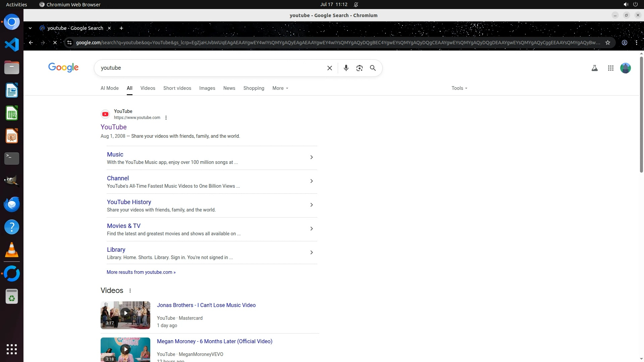Switch to the Short videos tab

click(x=177, y=88)
